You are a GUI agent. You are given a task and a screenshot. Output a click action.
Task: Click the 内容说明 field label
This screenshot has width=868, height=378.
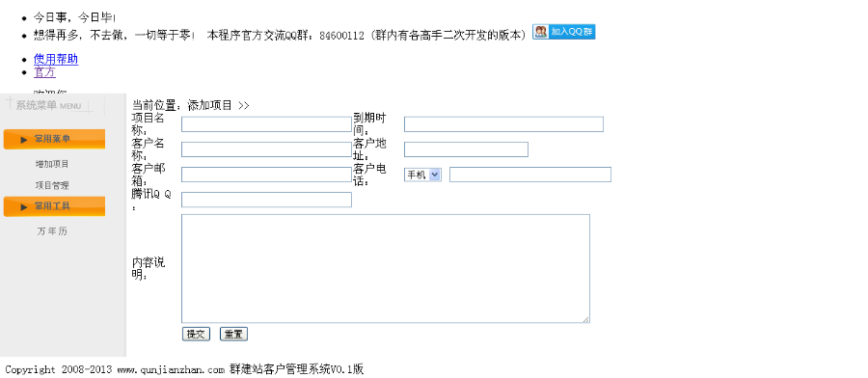coord(149,268)
